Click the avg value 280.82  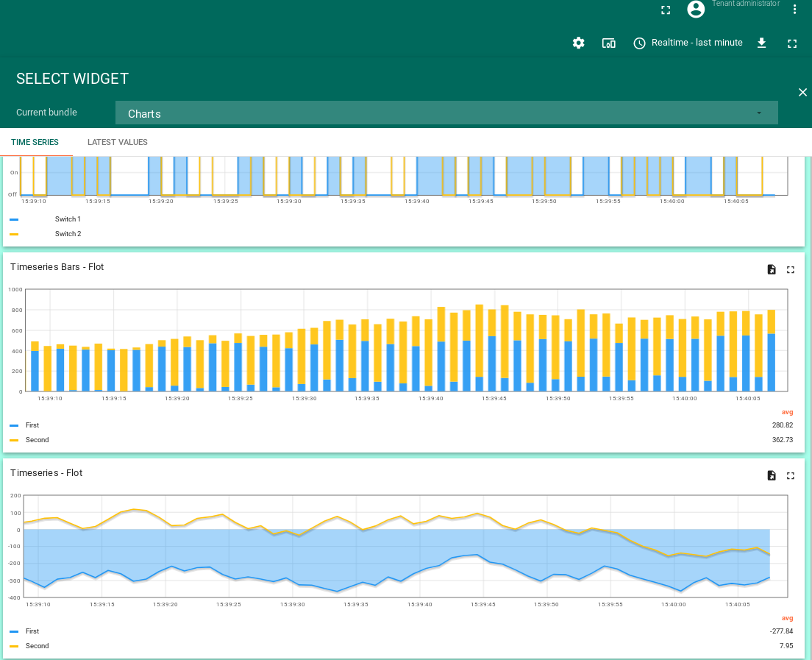coord(782,425)
